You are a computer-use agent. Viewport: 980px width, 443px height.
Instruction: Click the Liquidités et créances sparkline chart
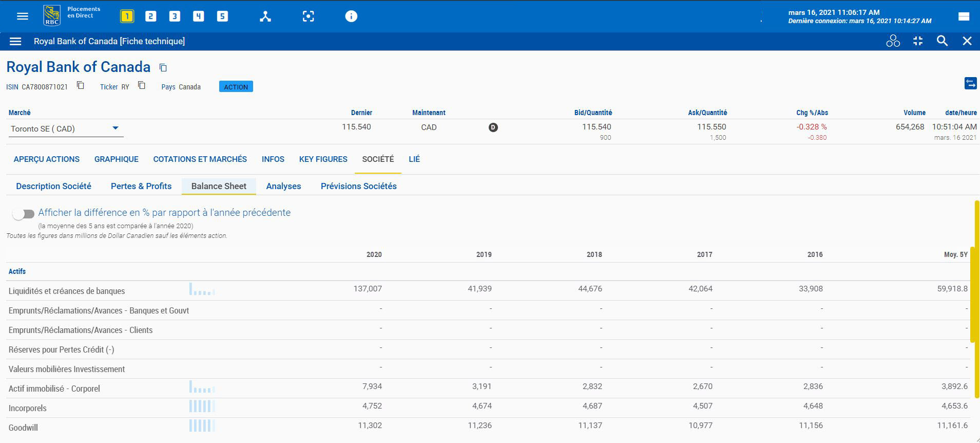click(202, 289)
